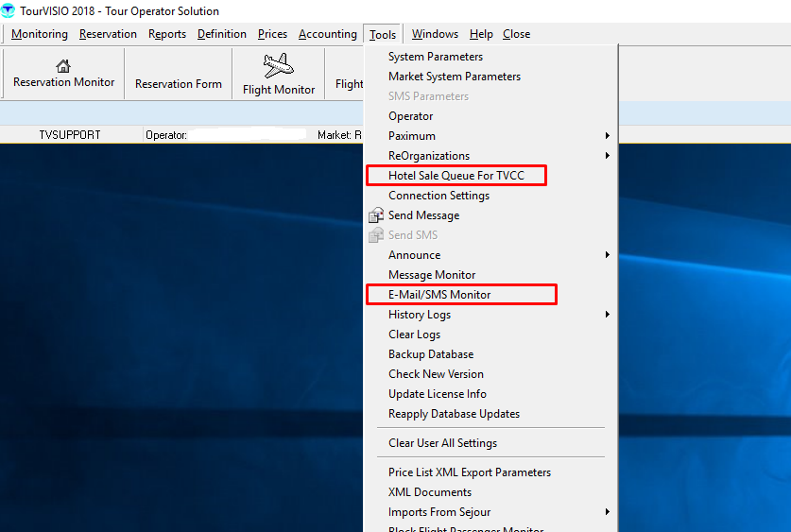Select E-Mail/SMS Monitor menu entry
Screen dimensions: 791x532
click(439, 295)
